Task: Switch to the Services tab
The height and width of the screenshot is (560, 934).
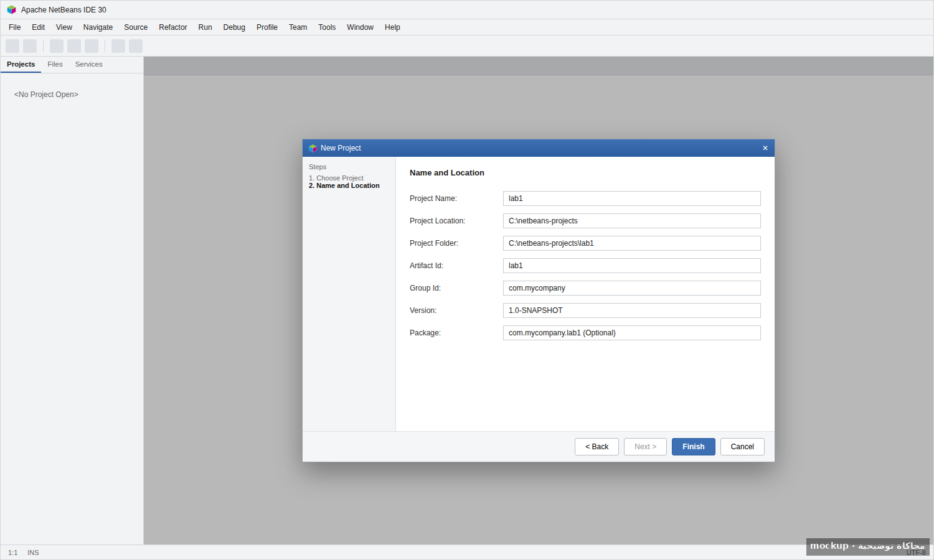Action: point(89,65)
